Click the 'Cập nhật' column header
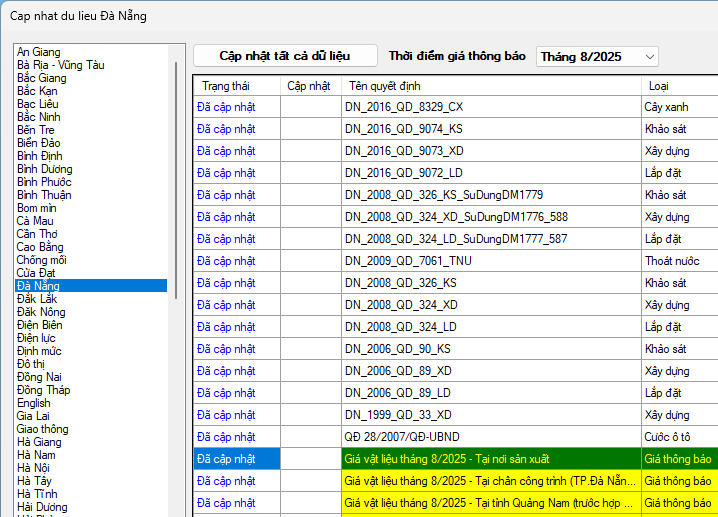 pos(309,86)
